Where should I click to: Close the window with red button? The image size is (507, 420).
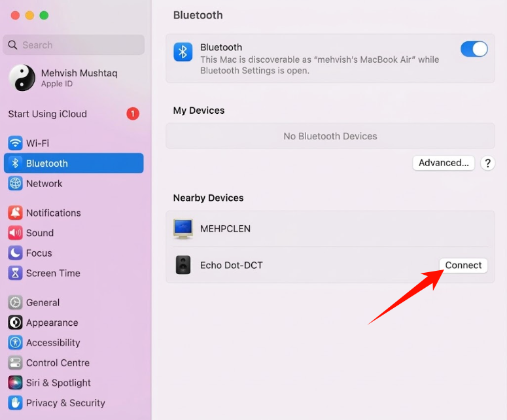point(15,15)
